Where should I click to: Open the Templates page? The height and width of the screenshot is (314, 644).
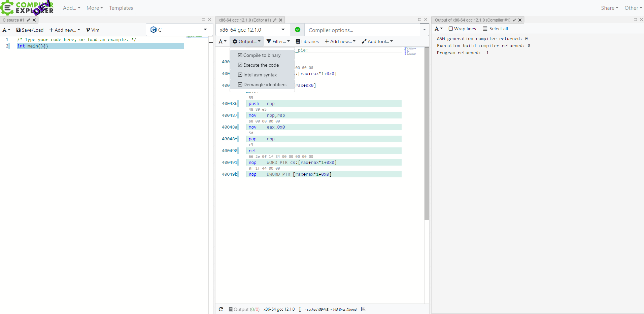coord(121,8)
